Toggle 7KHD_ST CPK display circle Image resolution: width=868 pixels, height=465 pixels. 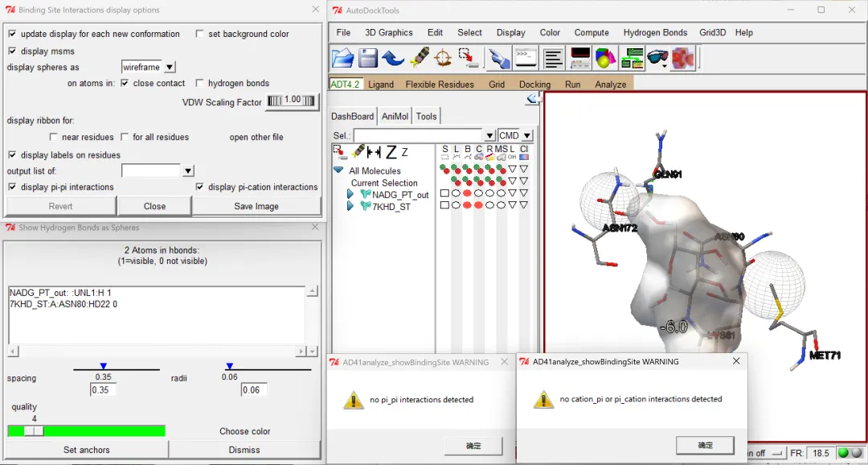tap(478, 205)
